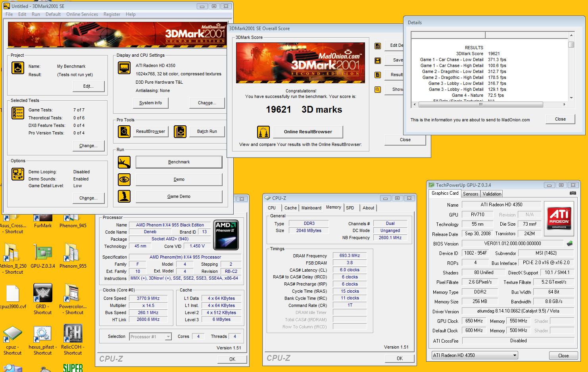Click the Edit Description icon in Overall Score
This screenshot has width=588, height=372.
coord(378,46)
